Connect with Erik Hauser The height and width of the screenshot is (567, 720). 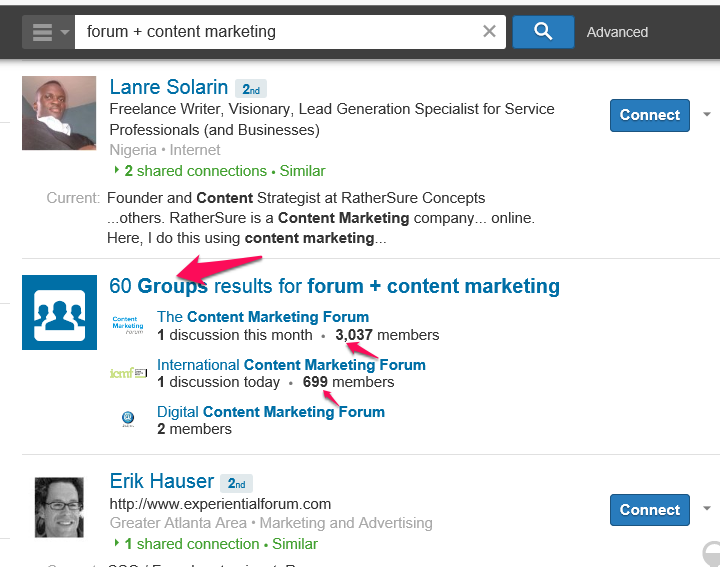point(649,510)
